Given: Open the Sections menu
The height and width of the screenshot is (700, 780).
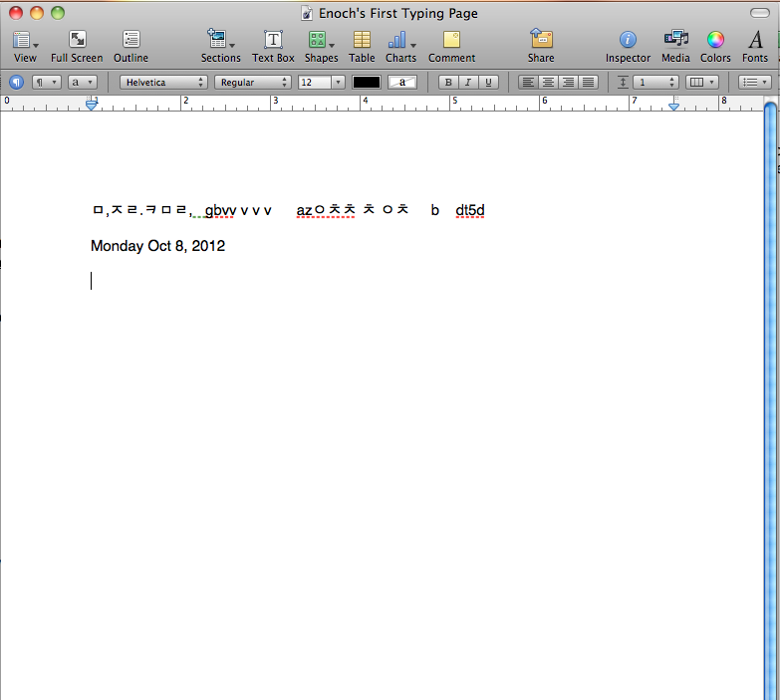Looking at the screenshot, I should 220,46.
